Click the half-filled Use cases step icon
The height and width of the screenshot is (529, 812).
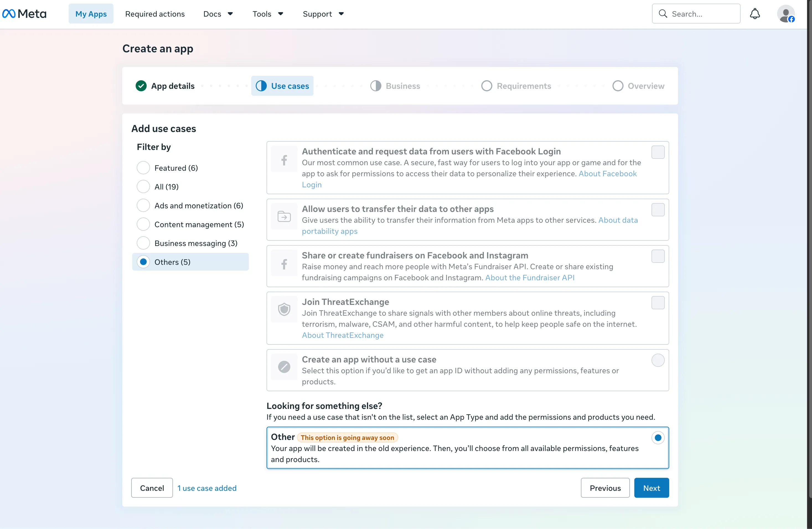point(261,86)
